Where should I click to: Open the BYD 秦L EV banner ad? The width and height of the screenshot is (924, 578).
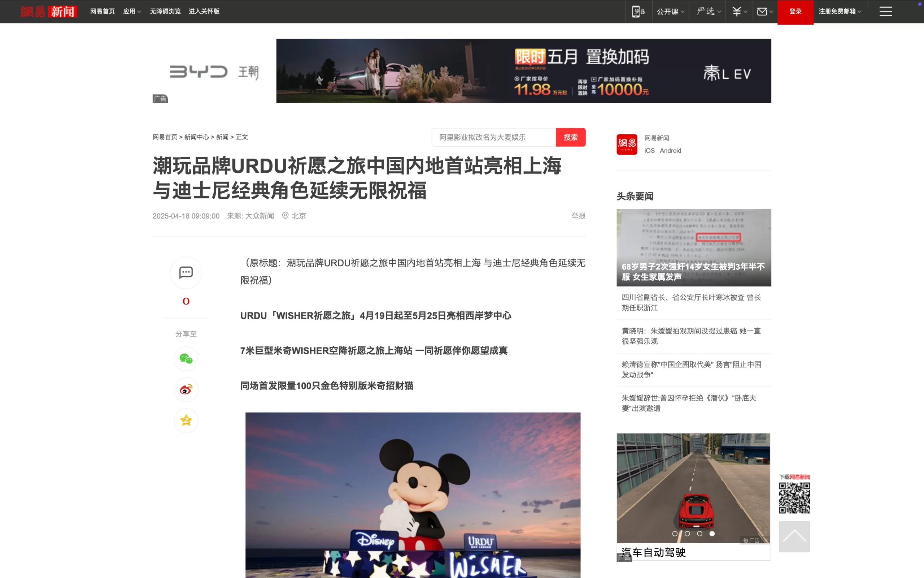tap(523, 71)
